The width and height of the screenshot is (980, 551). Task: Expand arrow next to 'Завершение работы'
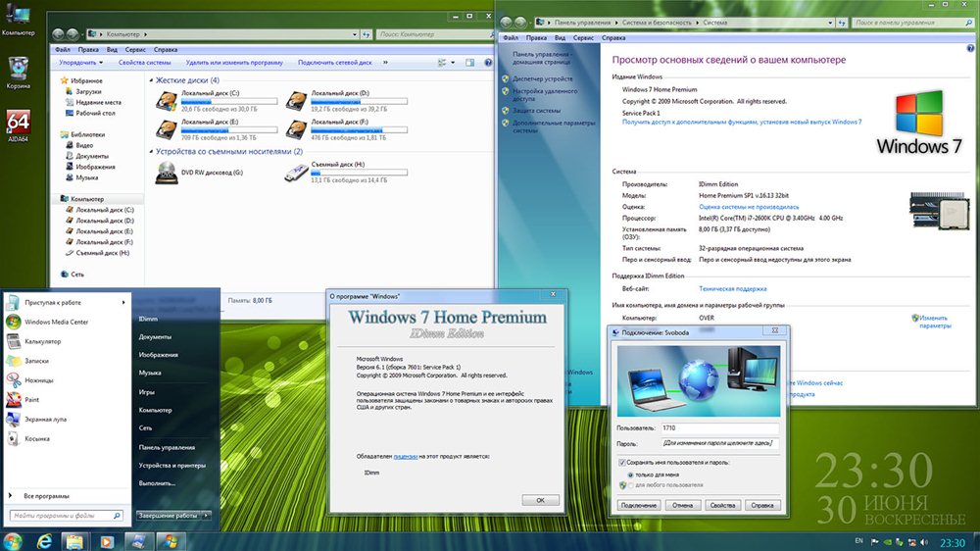tap(207, 515)
